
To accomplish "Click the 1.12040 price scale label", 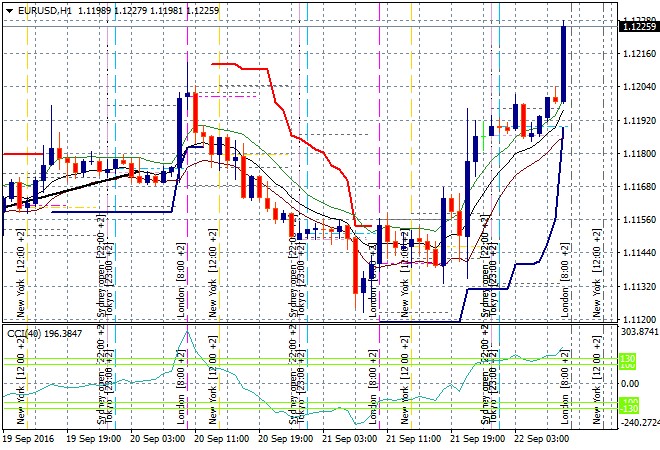I will tap(638, 87).
